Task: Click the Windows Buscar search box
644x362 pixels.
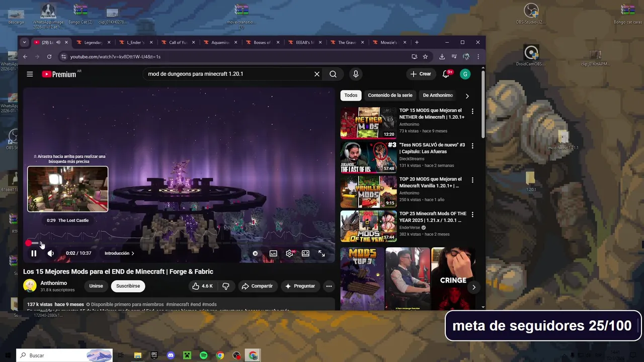Action: click(64, 355)
